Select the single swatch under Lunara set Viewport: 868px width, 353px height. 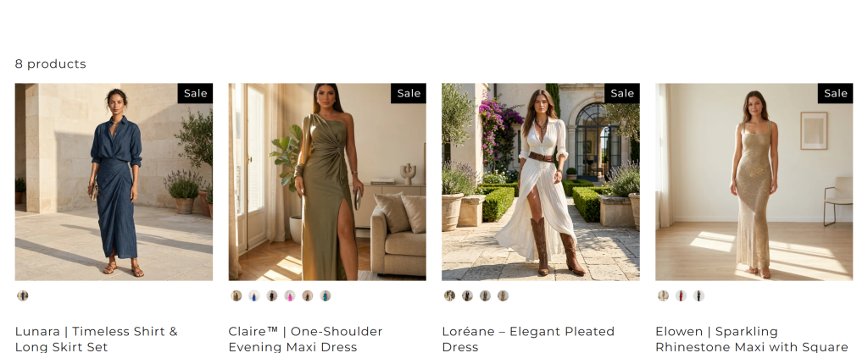pos(23,296)
